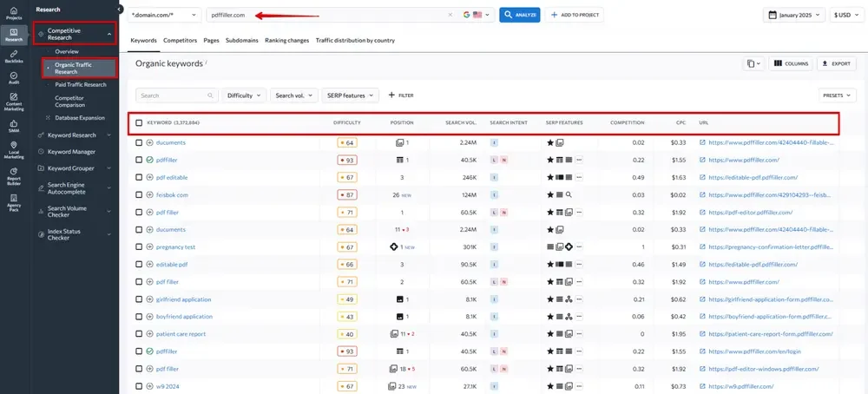Clear the pdffiller.com domain field
This screenshot has height=394, width=868.
click(450, 15)
